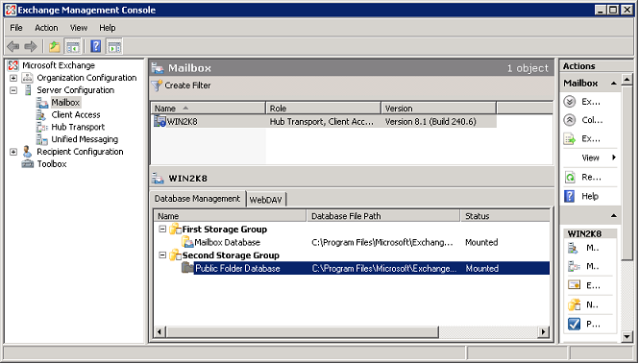Click the forward arrow toolbar icon
Viewport: 639px width, 364px height.
click(31, 46)
